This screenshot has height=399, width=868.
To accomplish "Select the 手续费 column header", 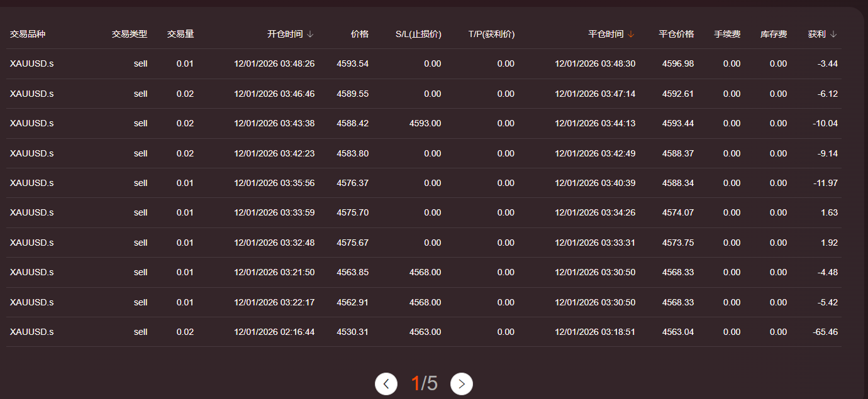I will click(727, 35).
